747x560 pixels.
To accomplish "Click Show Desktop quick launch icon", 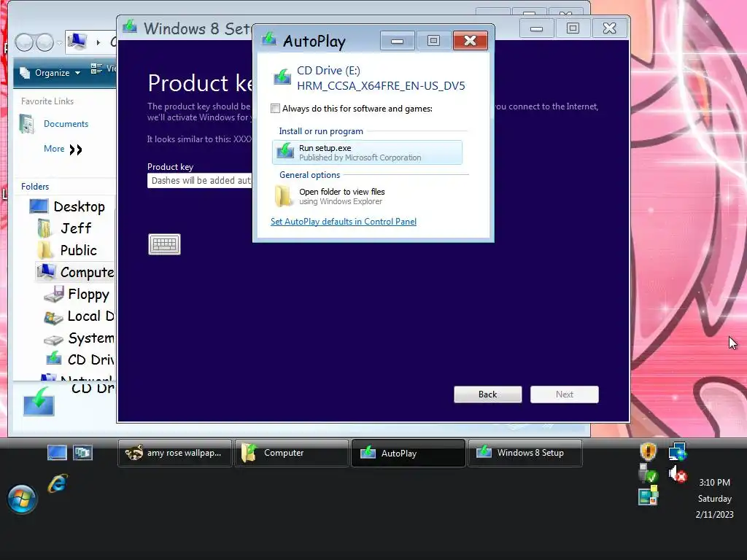I will tap(57, 452).
